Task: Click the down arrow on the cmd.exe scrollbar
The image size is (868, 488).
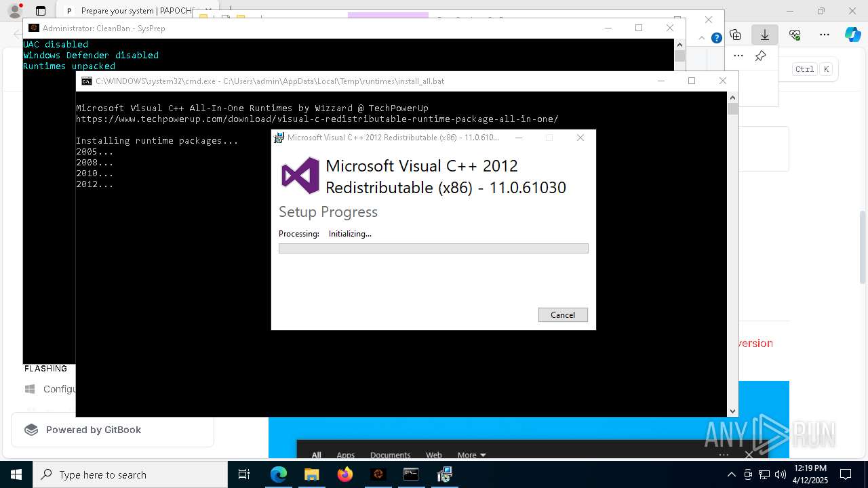Action: coord(732,411)
